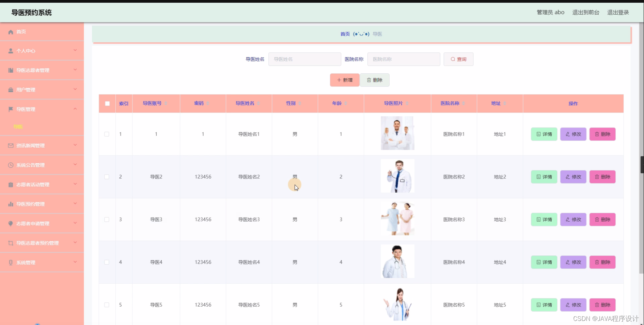The height and width of the screenshot is (325, 644).
Task: Click 删除 for row 导医3
Action: pos(602,219)
